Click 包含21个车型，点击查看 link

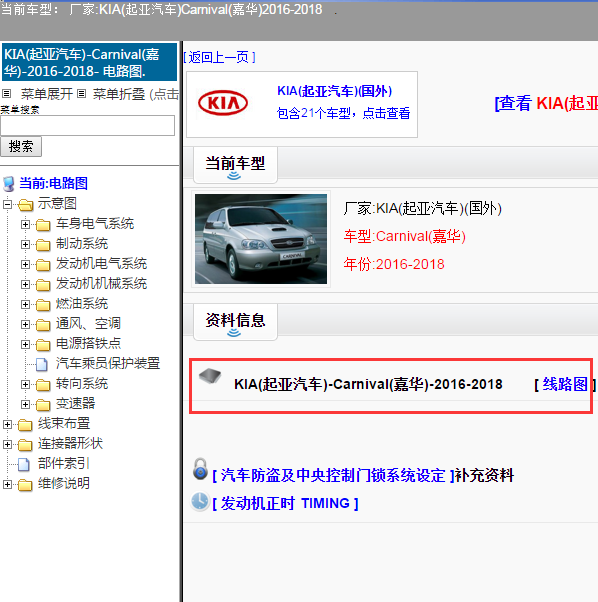[344, 113]
